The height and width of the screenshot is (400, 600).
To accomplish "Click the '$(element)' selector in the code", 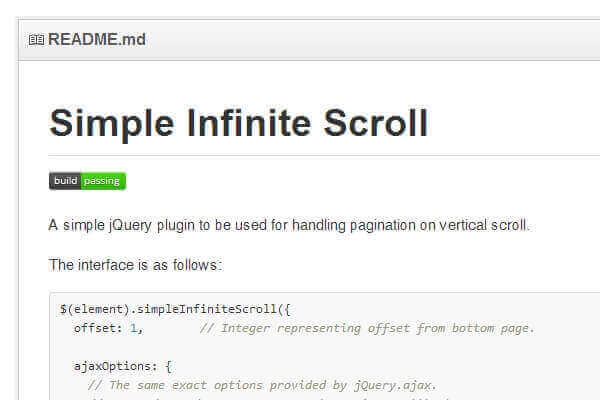I will pyautogui.click(x=92, y=309).
